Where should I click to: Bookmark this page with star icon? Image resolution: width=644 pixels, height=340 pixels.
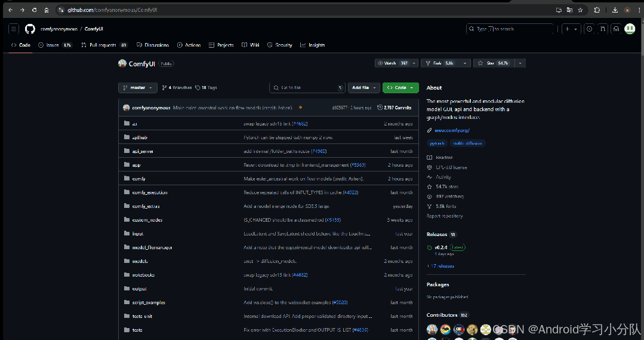point(580,10)
